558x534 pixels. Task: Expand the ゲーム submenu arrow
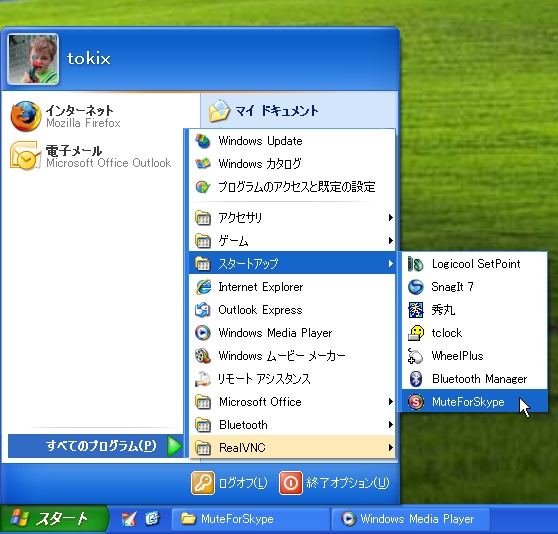click(x=390, y=240)
